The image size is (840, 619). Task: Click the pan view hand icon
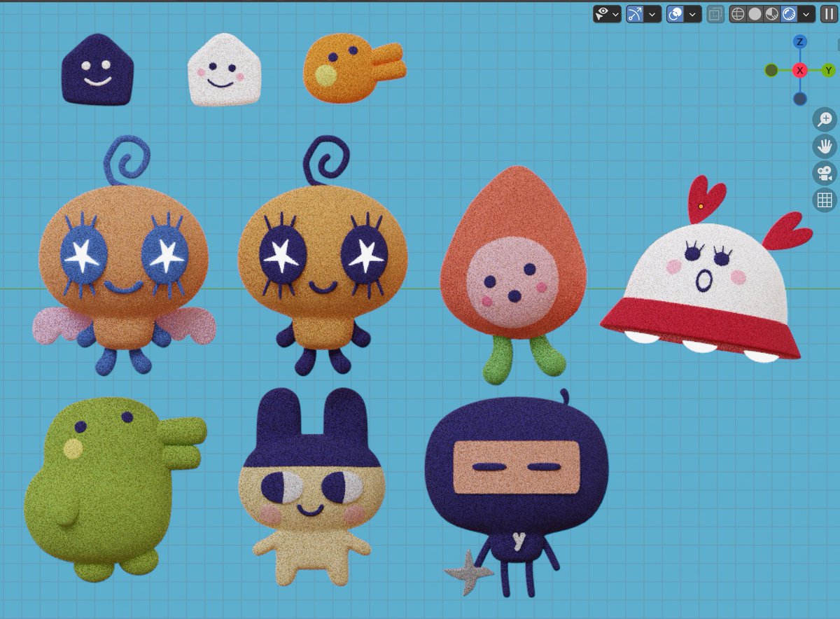pyautogui.click(x=825, y=146)
